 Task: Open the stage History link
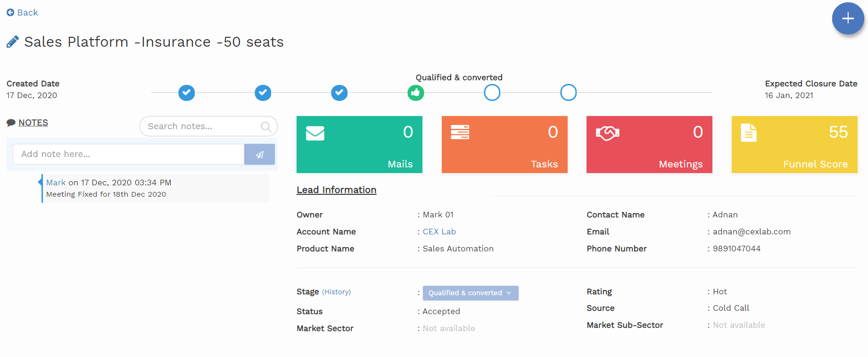pos(336,292)
